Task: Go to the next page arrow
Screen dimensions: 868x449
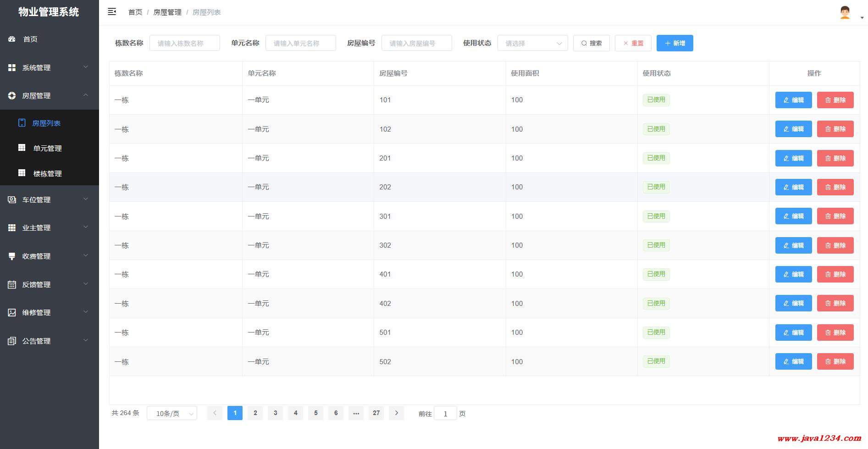Action: coord(396,413)
